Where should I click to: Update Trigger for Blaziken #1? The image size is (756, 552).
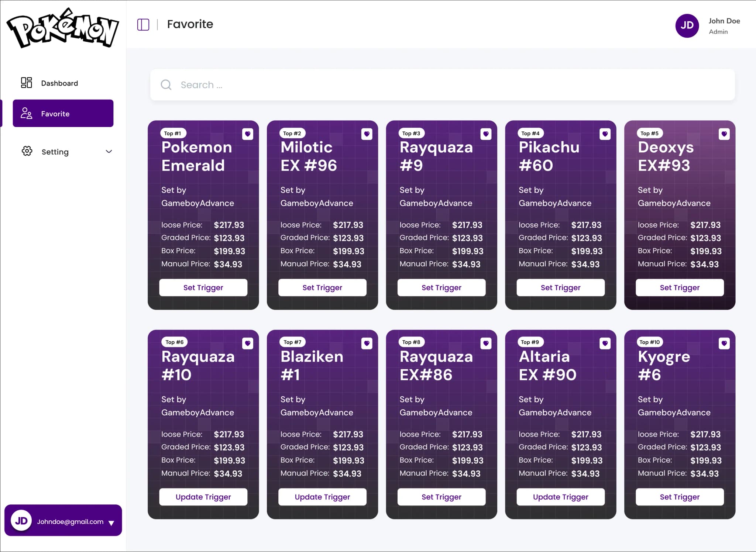click(x=322, y=497)
